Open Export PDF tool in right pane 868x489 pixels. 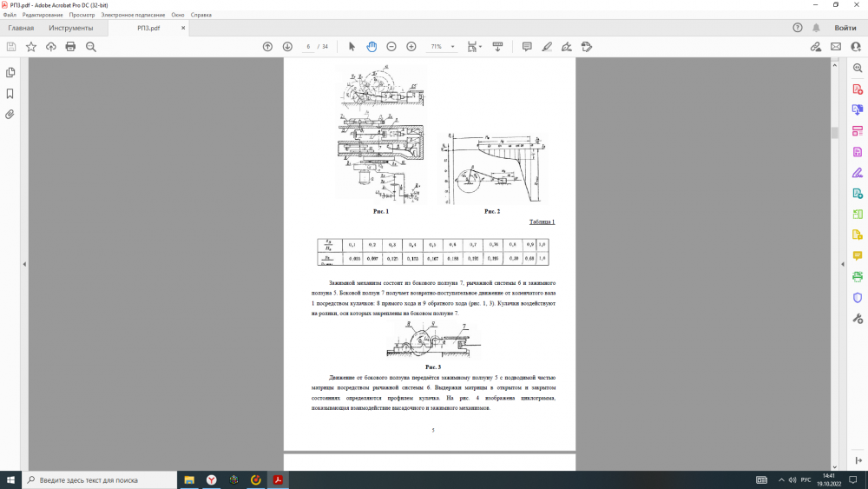point(858,109)
